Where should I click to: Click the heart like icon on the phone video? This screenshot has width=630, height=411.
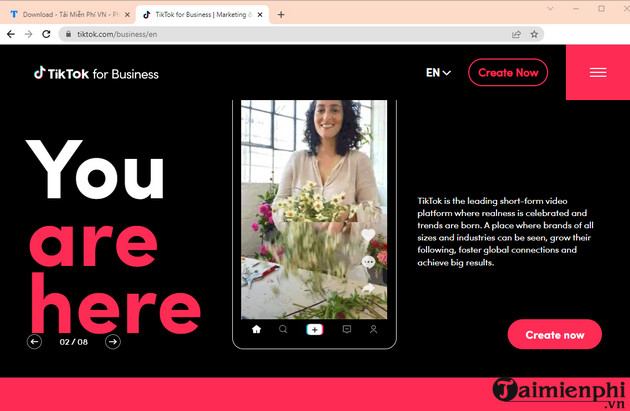point(368,235)
